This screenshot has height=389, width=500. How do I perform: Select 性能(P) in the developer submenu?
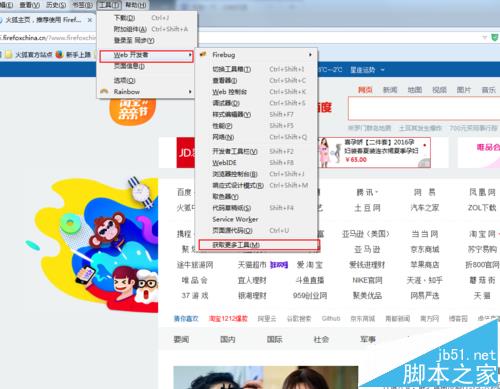tap(256, 126)
